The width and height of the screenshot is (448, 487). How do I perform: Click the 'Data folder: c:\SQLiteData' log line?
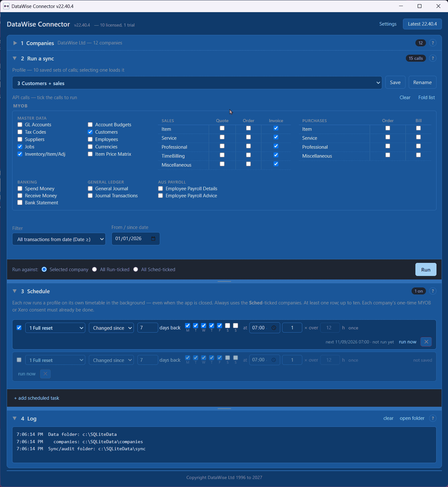click(x=67, y=434)
